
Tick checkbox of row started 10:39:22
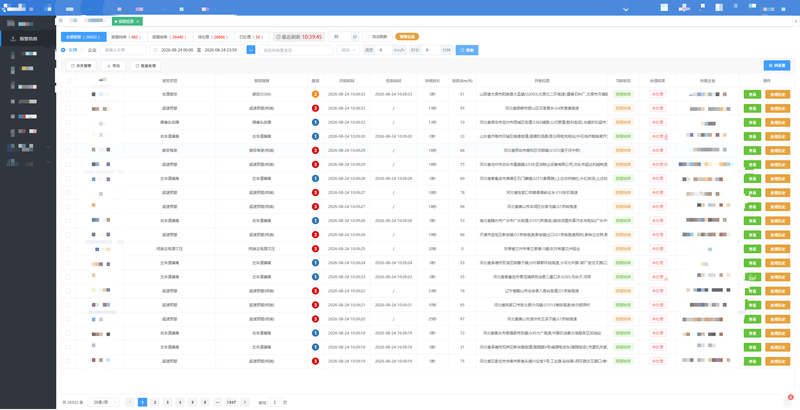[x=68, y=291]
